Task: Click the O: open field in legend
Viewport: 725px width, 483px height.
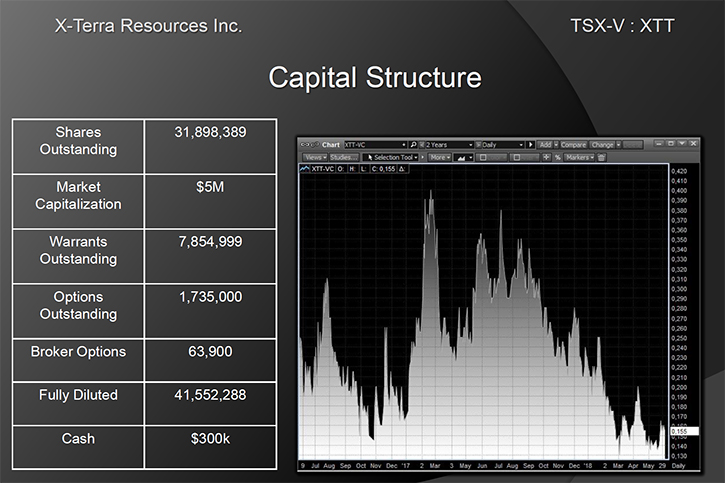Action: click(341, 169)
